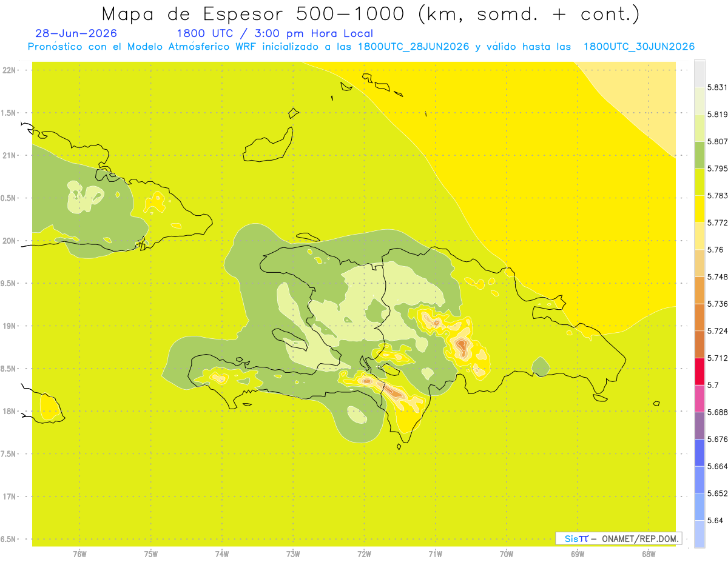Select the date text '28-Jun-2026'

(x=76, y=34)
